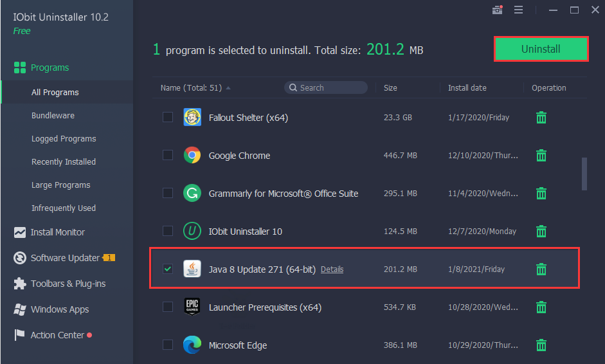Uncheck the Java 8 Update 271 checkbox
605x364 pixels.
[x=167, y=269]
